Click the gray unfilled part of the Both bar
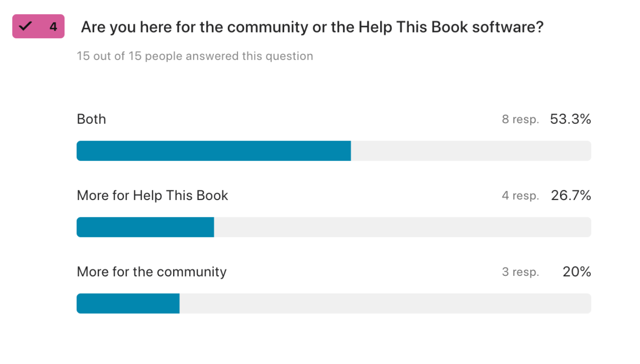This screenshot has height=364, width=640. pyautogui.click(x=471, y=151)
